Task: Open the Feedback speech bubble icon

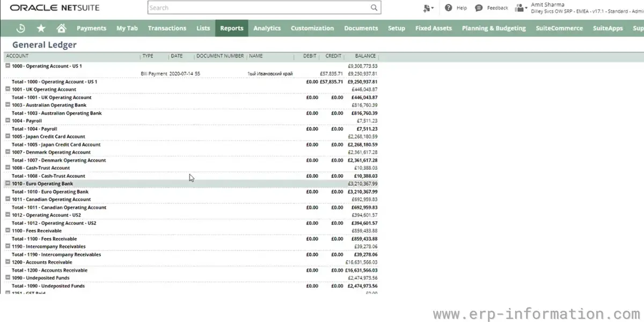Action: pyautogui.click(x=479, y=8)
